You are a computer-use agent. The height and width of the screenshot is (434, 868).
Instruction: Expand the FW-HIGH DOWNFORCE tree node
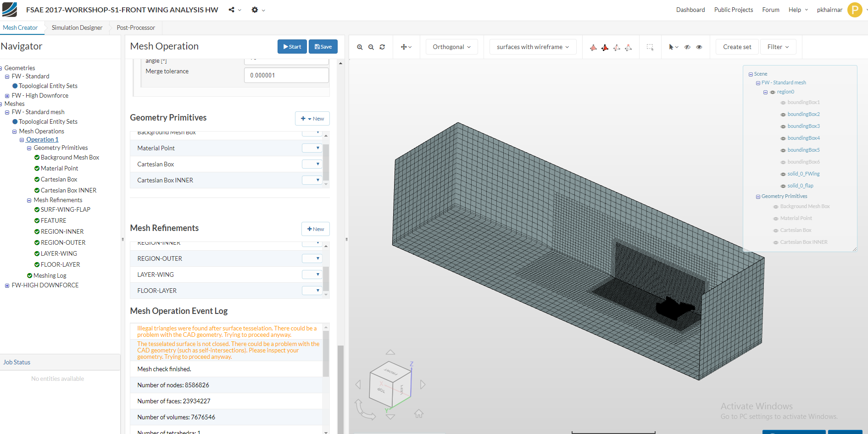(x=7, y=286)
